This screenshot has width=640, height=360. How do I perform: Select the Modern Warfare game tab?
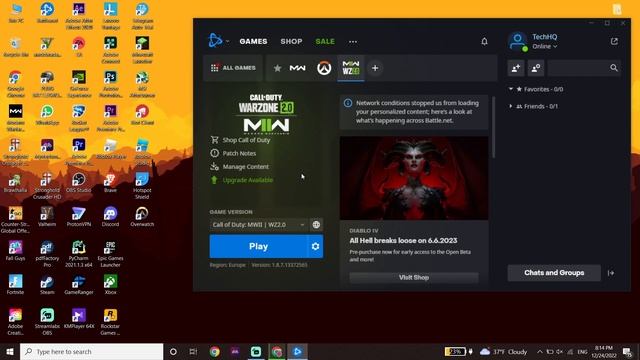[297, 68]
